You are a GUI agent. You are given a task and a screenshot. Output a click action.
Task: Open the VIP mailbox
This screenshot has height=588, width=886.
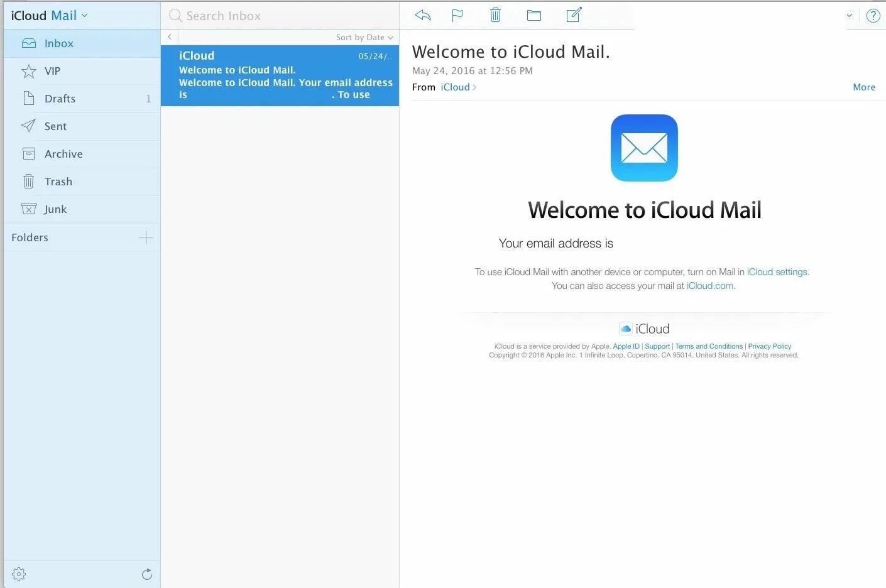pos(82,71)
